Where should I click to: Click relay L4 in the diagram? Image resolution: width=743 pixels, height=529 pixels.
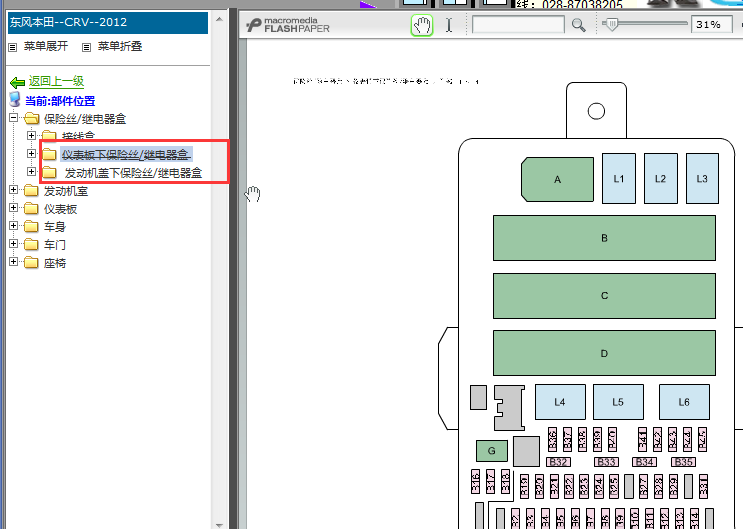[x=560, y=402]
